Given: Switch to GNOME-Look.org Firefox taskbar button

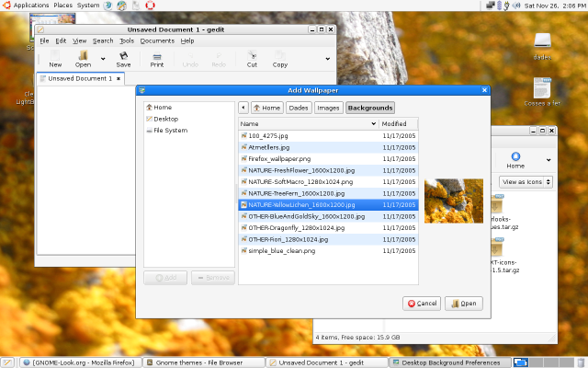Looking at the screenshot, I should 81,362.
